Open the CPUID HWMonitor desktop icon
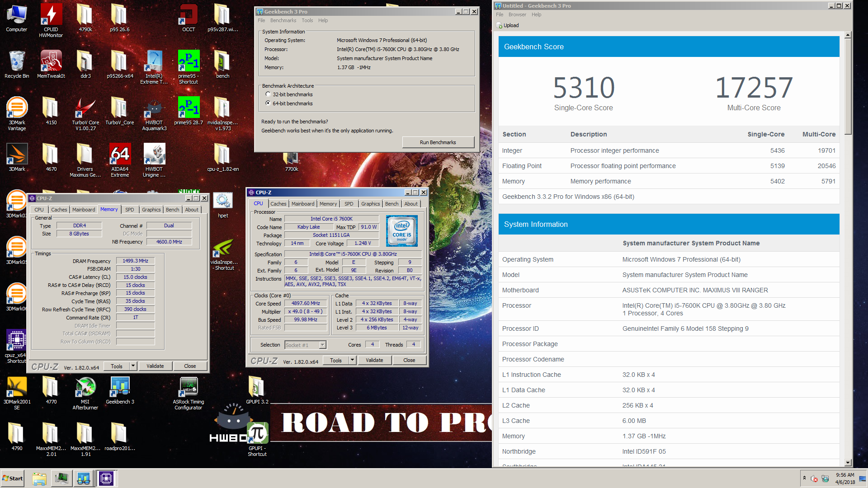Screen dimensions: 868x488 [51, 20]
